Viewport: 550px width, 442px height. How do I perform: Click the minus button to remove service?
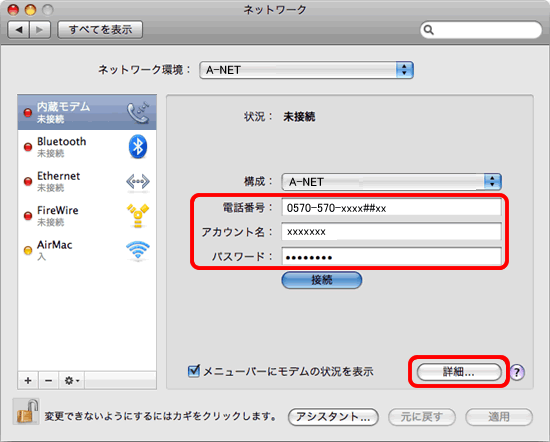tap(49, 380)
